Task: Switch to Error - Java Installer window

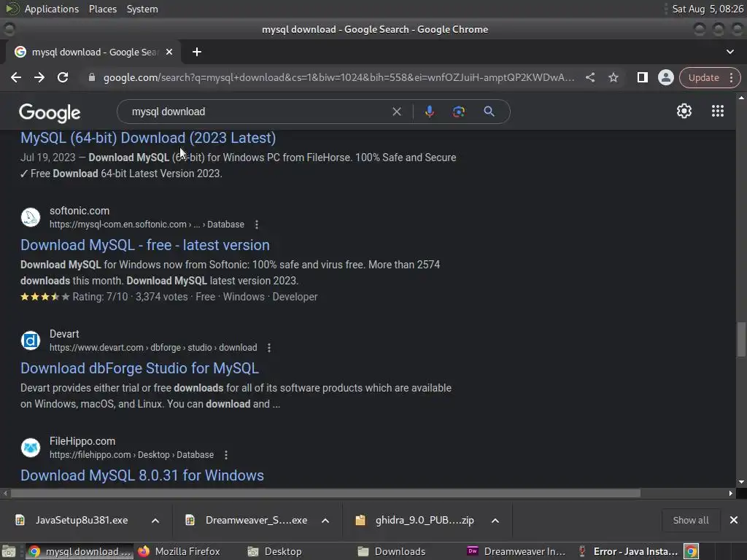Action: click(x=628, y=551)
